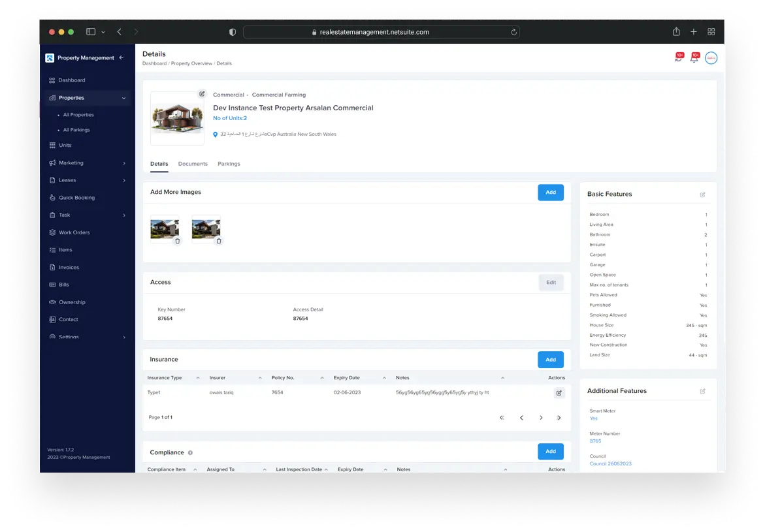Edit Additional Features panel
The height and width of the screenshot is (532, 765).
pyautogui.click(x=702, y=391)
